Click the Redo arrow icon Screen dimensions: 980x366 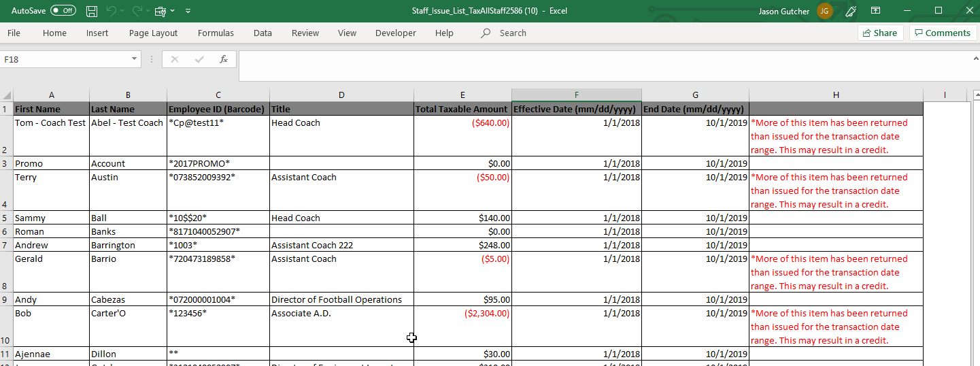137,11
